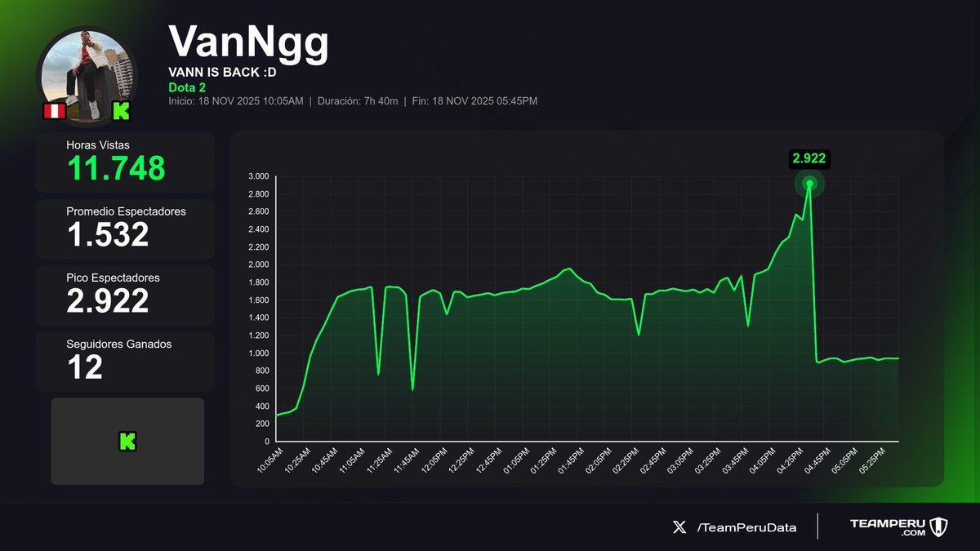Click the Seguidores Ganados label

[119, 344]
